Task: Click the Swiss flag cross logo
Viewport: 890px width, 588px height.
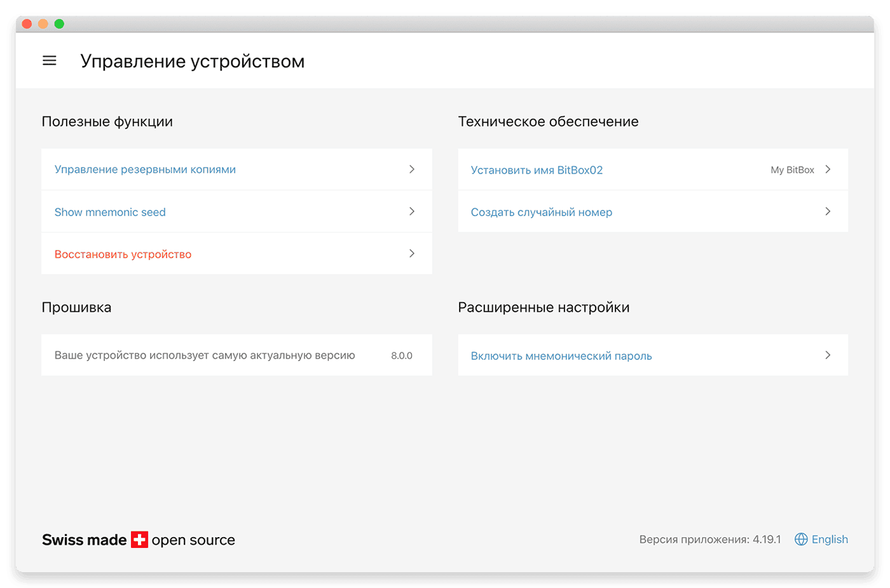Action: [x=139, y=540]
